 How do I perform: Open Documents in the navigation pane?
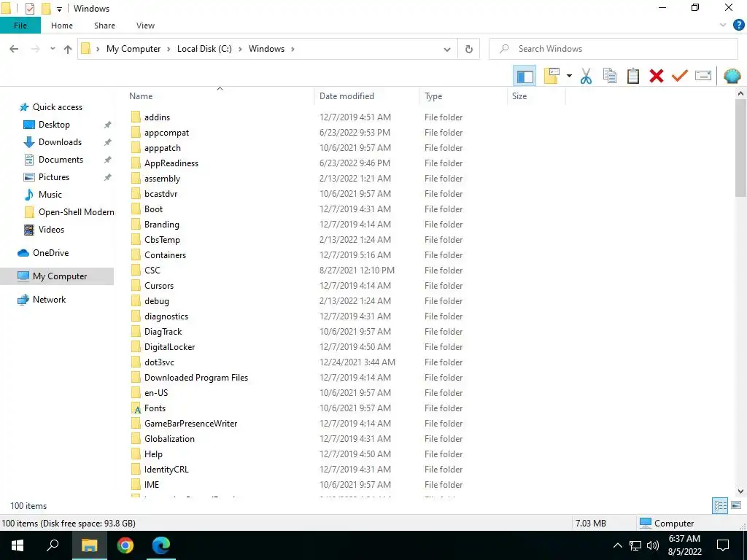61,160
